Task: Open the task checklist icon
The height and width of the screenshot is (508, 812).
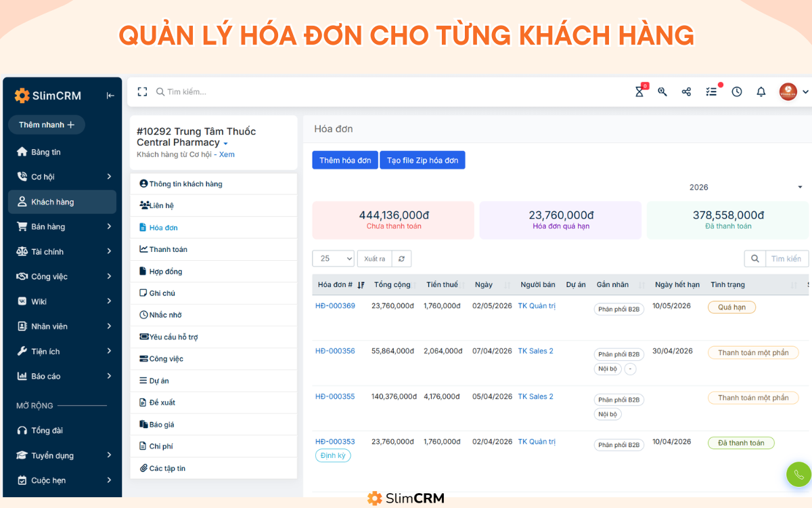Action: (711, 91)
